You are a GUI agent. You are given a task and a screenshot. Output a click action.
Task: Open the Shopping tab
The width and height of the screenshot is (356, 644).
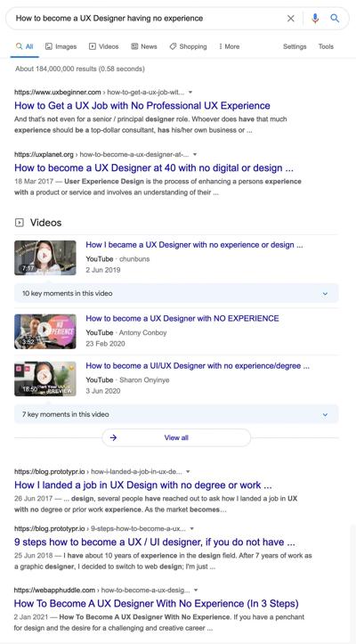[x=188, y=46]
